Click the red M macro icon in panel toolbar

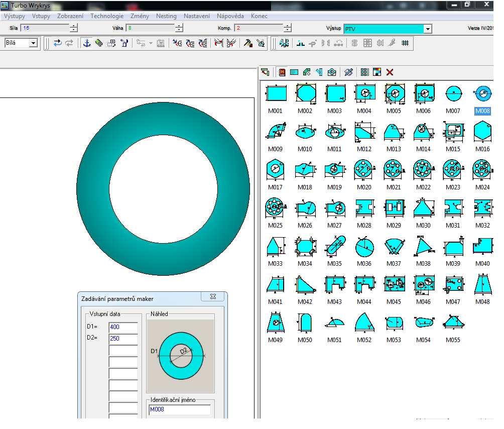click(282, 72)
